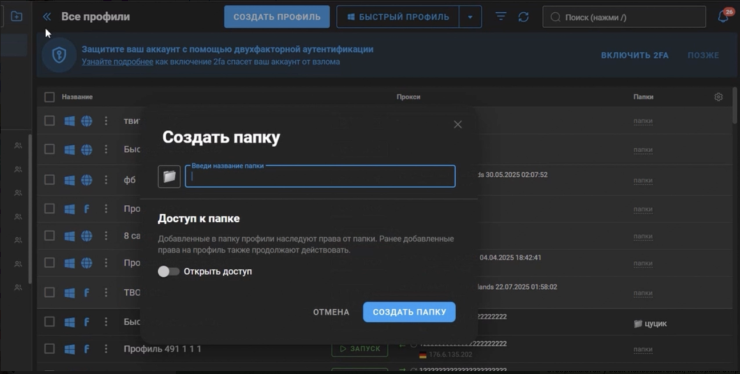Check the checkbox in the row with "цуцик" folder

(x=49, y=322)
